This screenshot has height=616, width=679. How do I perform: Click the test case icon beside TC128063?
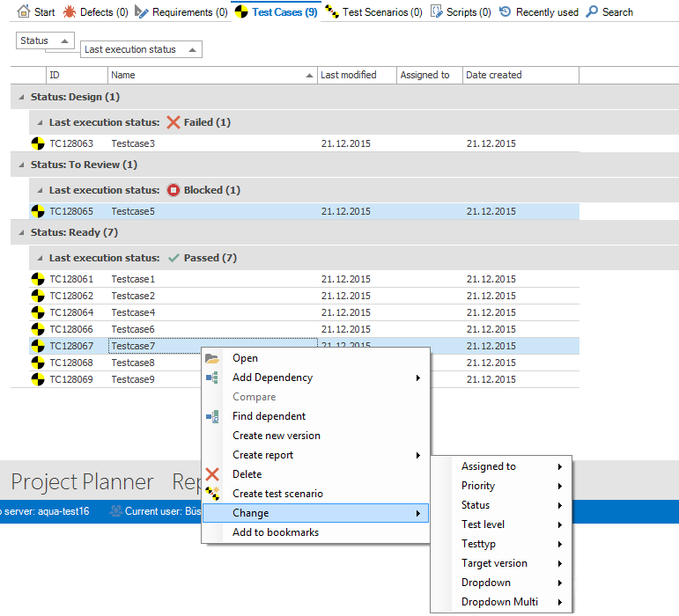coord(37,143)
